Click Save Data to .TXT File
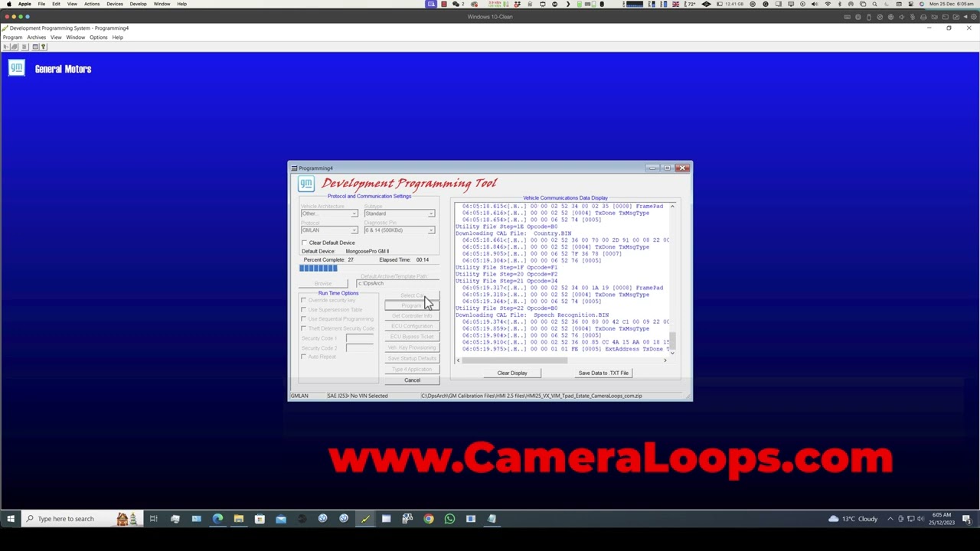 [x=603, y=373]
